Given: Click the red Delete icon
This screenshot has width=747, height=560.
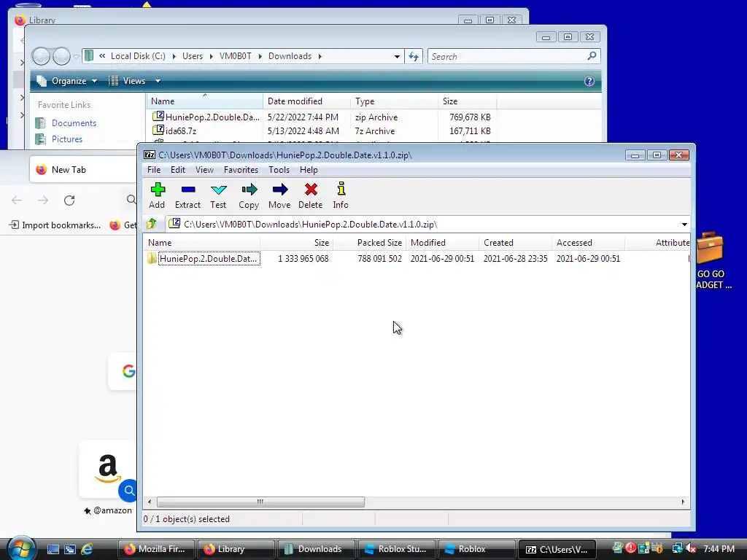Looking at the screenshot, I should tap(311, 190).
